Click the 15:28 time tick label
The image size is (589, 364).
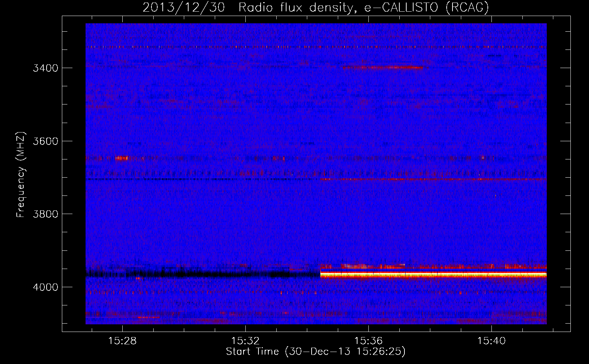[123, 341]
